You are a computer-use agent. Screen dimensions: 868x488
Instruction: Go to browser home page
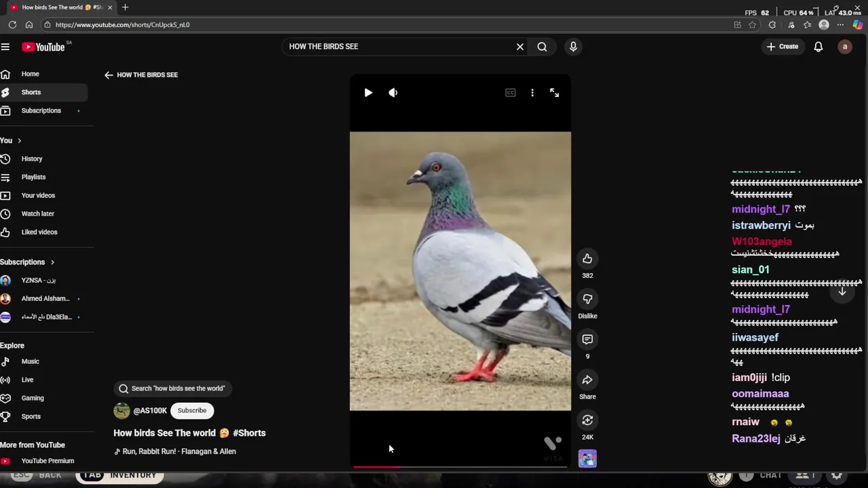coord(28,24)
